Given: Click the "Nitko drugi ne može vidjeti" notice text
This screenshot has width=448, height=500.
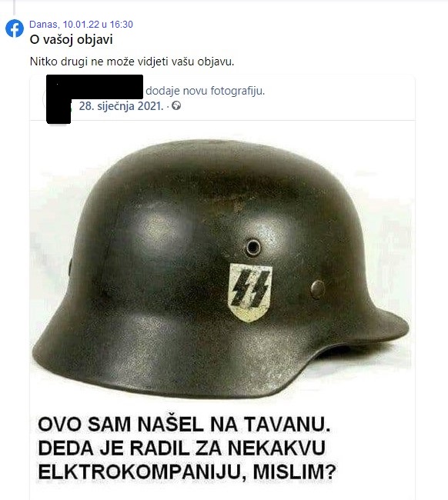Looking at the screenshot, I should click(132, 62).
